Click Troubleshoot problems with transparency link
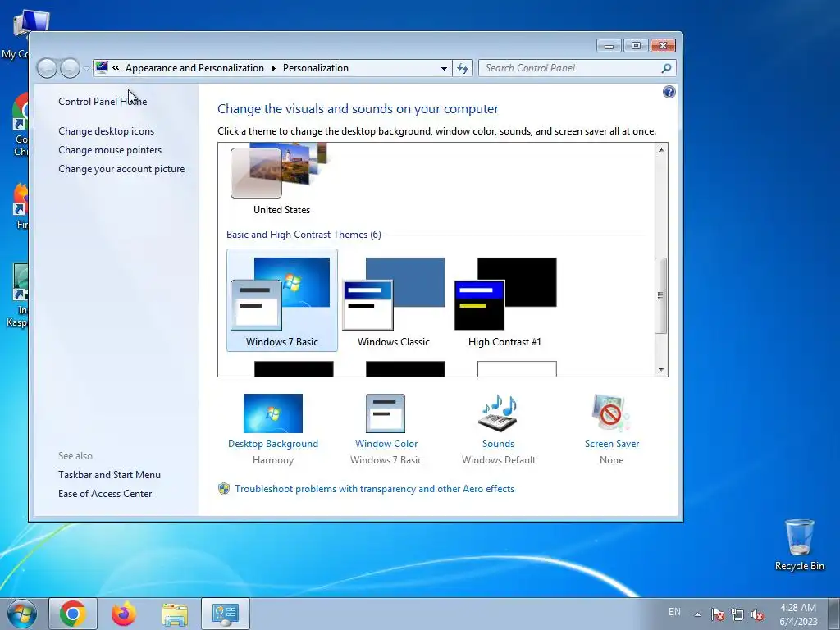 (x=374, y=489)
